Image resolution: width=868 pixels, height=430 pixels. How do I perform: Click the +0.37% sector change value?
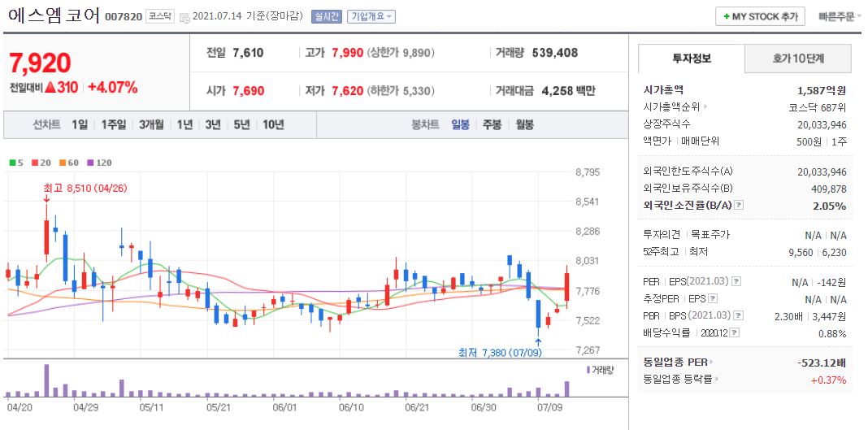[x=829, y=380]
